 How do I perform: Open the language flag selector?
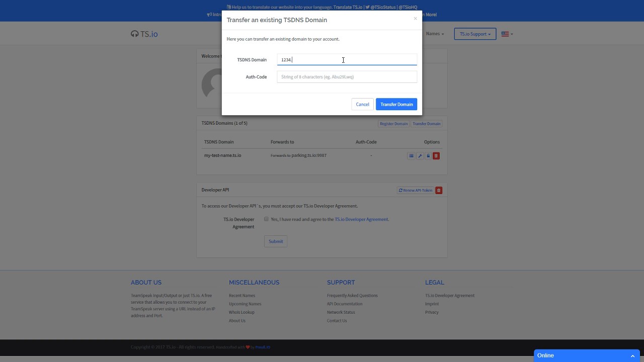click(507, 34)
